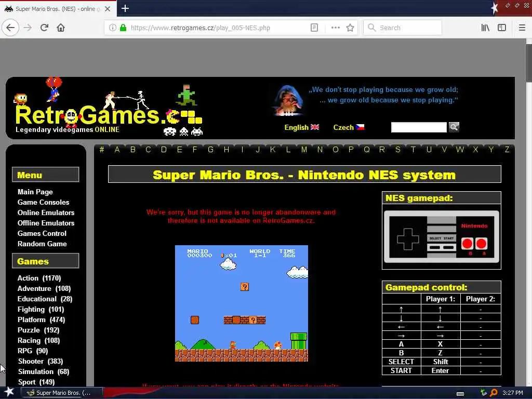
Task: Click the site search text box
Action: click(x=419, y=127)
